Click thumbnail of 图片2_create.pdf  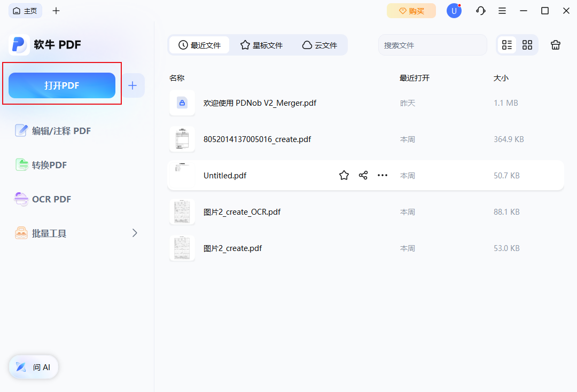coord(182,248)
